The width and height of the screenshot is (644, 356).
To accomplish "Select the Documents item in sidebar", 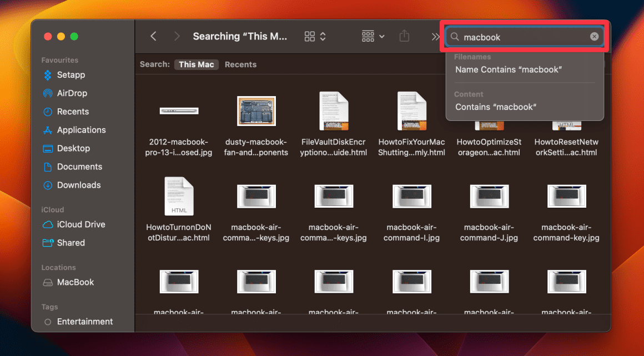I will click(x=79, y=167).
